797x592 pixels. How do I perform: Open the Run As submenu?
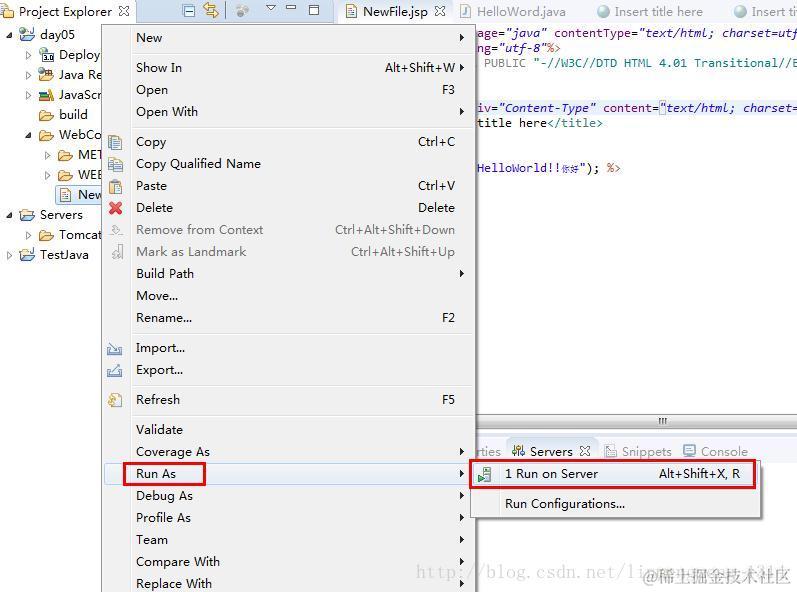(289, 474)
